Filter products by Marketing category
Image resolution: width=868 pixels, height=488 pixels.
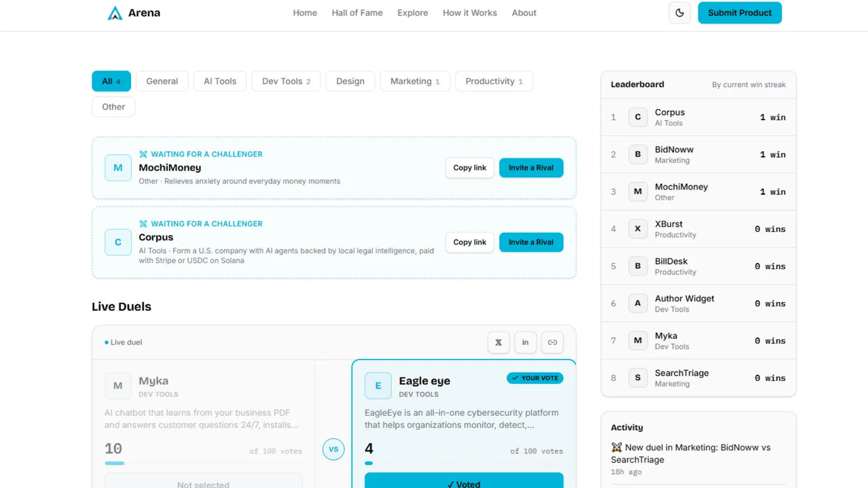tap(415, 81)
